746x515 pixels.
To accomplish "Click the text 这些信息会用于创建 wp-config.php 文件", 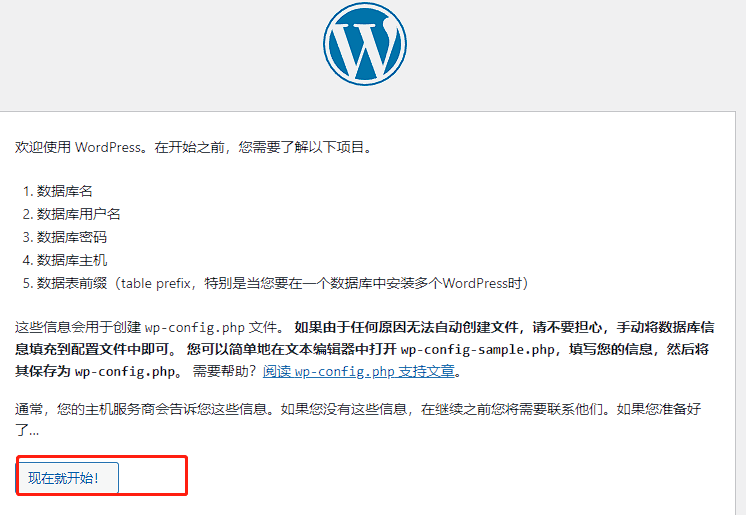I will pos(146,327).
